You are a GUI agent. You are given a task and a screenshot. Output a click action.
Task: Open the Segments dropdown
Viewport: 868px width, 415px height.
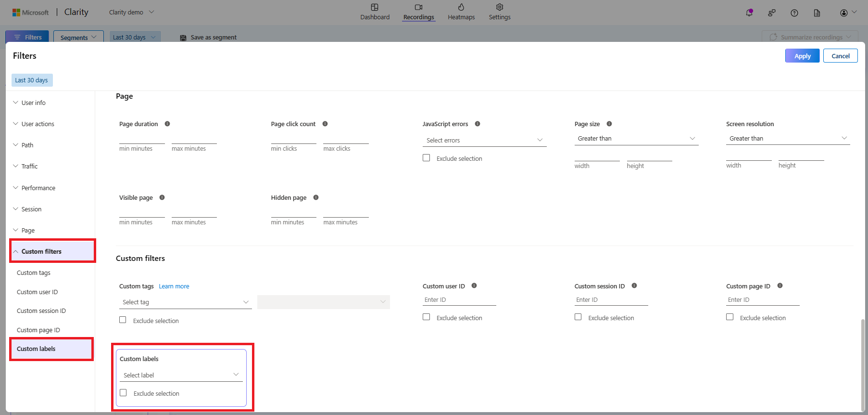coord(78,37)
